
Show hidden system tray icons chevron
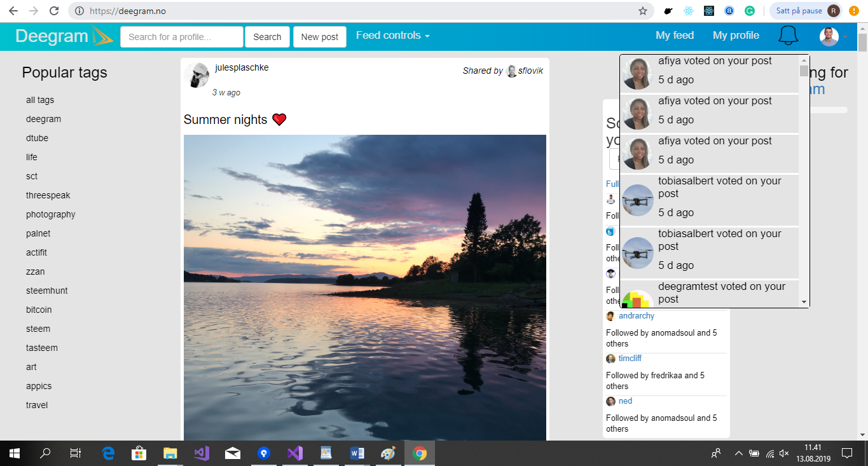738,453
